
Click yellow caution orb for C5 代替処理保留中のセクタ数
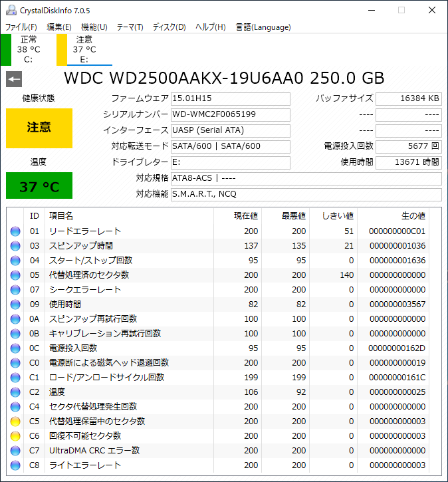(x=15, y=422)
